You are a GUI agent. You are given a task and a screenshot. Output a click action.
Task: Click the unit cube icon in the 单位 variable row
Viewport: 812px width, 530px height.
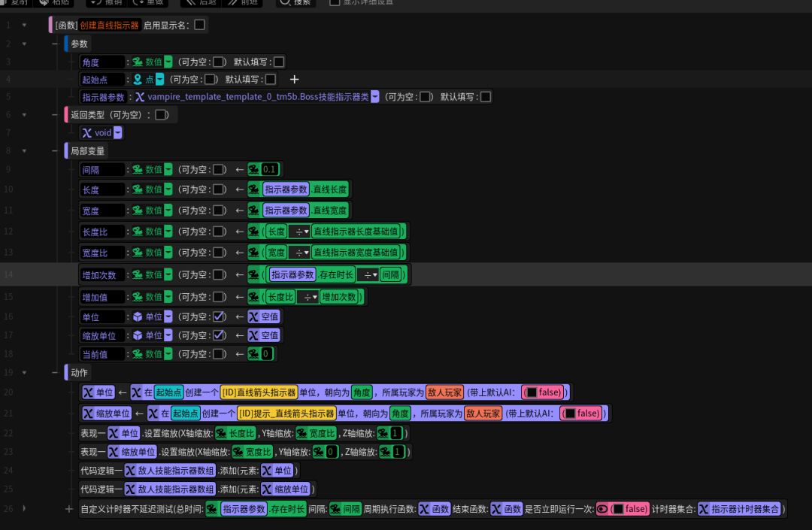tap(138, 316)
